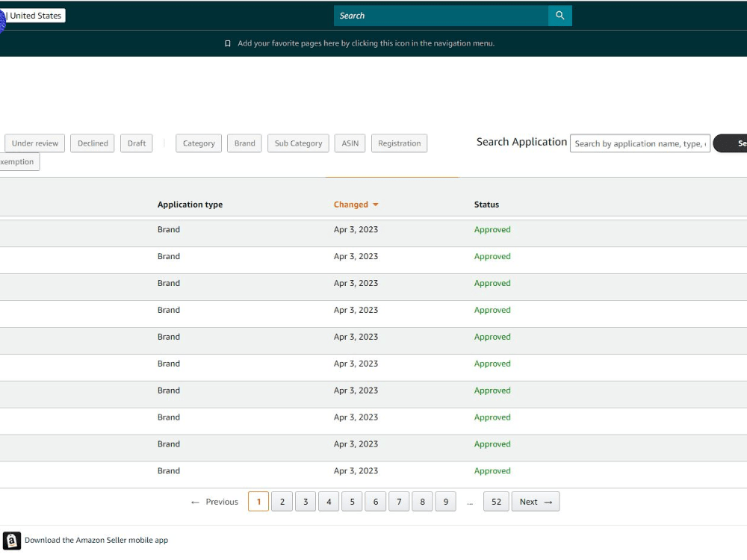Click the Changed column sort arrow
Image resolution: width=747 pixels, height=560 pixels.
point(376,205)
